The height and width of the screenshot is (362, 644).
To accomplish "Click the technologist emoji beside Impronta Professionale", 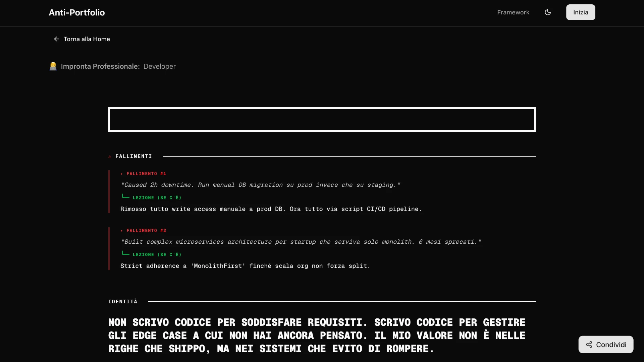I will tap(53, 66).
